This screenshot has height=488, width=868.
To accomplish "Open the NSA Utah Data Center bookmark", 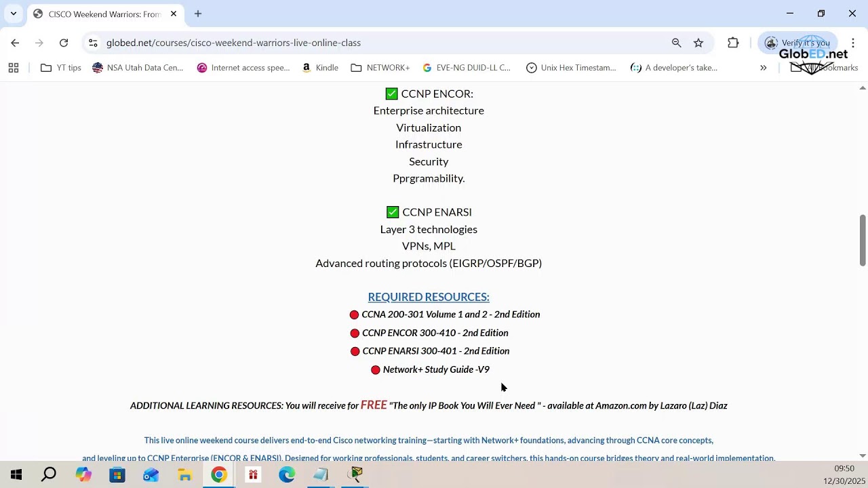I will click(138, 68).
